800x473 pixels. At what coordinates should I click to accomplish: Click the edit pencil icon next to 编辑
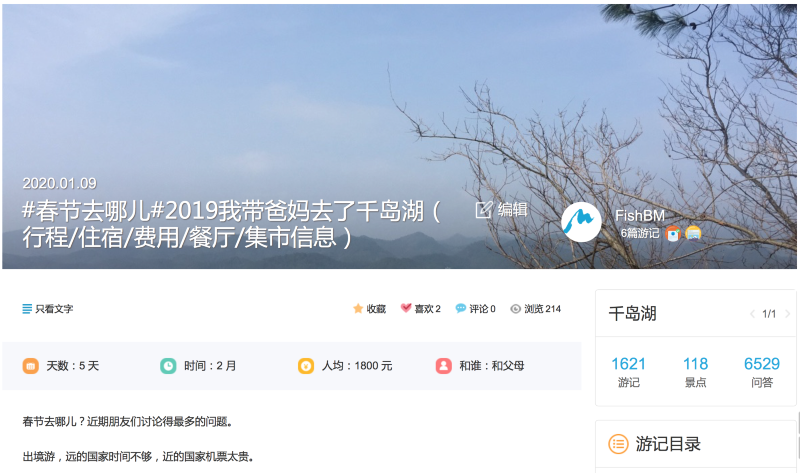[484, 209]
